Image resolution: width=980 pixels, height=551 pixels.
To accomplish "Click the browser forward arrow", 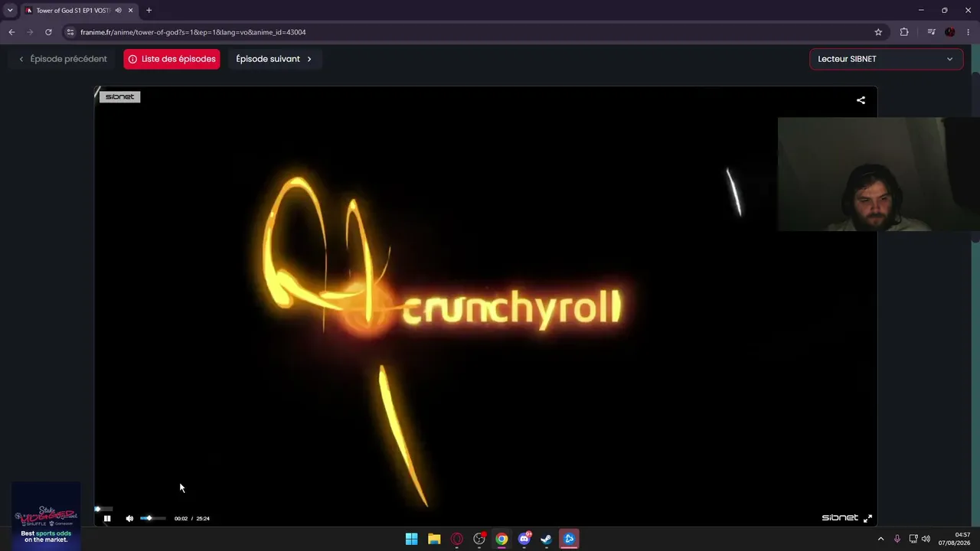I will point(30,32).
